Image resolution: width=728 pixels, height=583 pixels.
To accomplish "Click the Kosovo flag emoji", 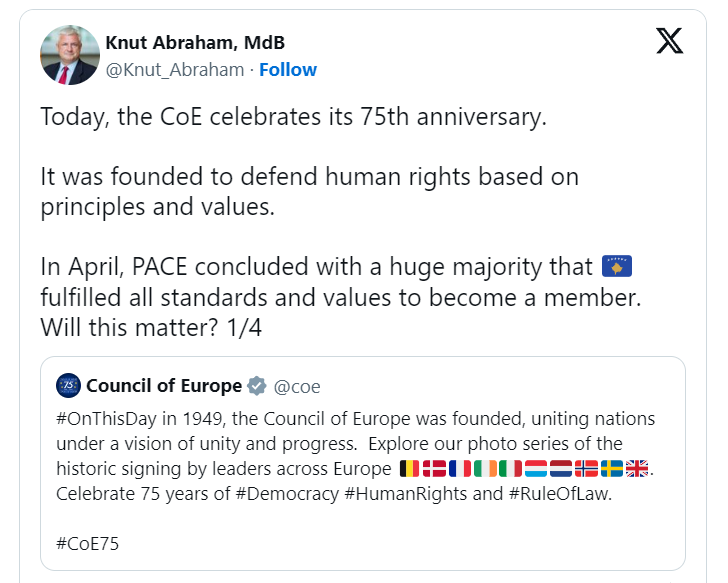I will pyautogui.click(x=618, y=267).
